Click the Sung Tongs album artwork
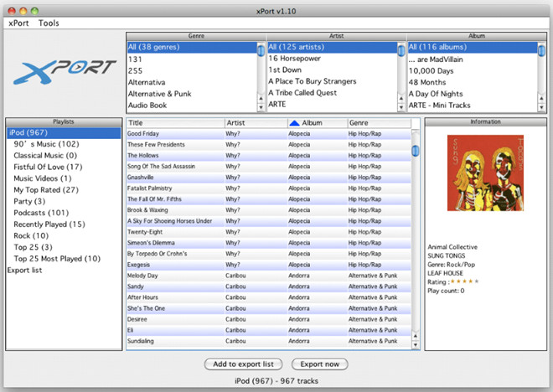Viewport: 553px width, 392px height. coord(485,173)
